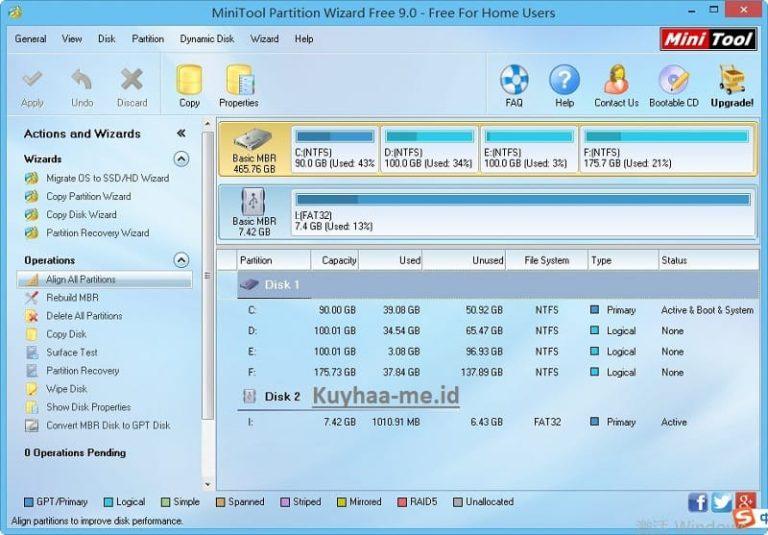Select the Wipe Disk operation
The width and height of the screenshot is (768, 535).
tap(66, 389)
